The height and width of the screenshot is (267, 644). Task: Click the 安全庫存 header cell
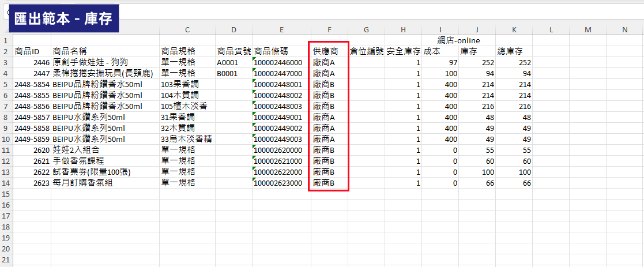404,51
